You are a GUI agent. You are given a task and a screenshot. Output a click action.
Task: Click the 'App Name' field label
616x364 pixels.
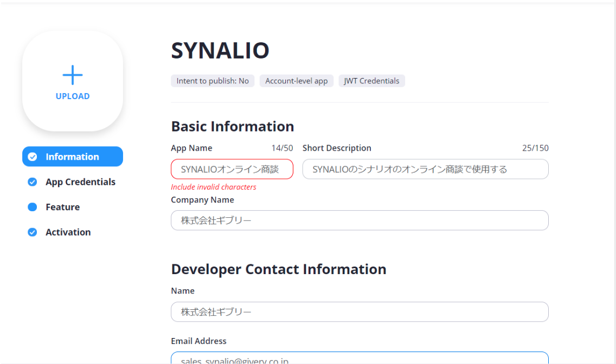click(x=192, y=148)
